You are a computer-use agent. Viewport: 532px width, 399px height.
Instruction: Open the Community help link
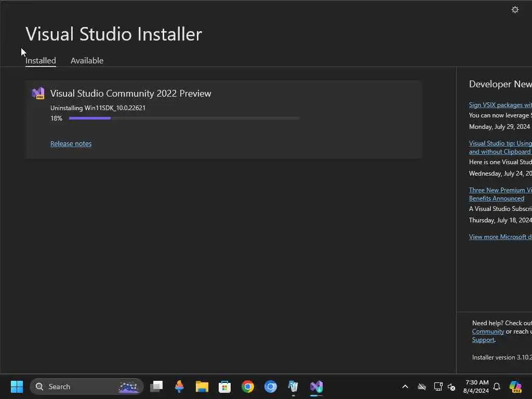coord(488,331)
